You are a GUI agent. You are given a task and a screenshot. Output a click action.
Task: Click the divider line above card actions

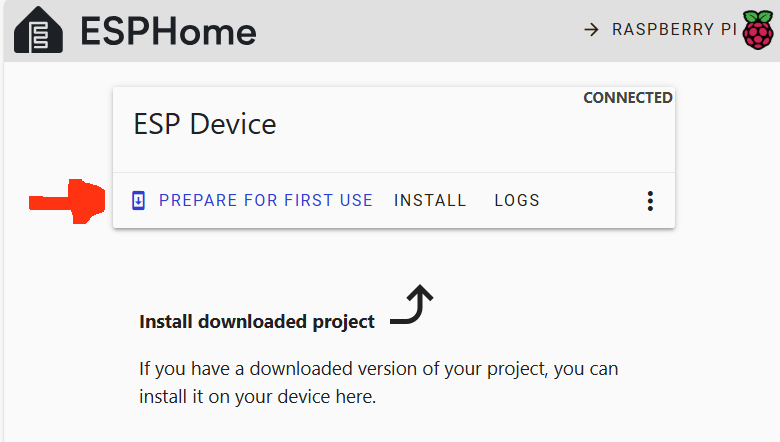click(x=394, y=173)
